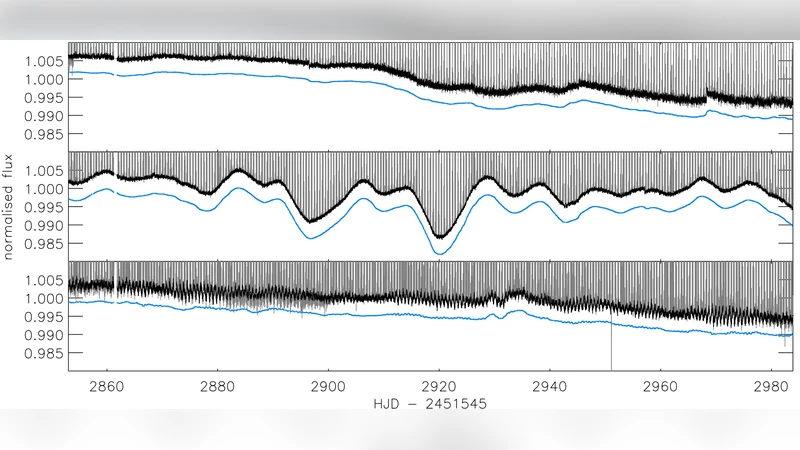Click the 1.005 tick label in top panel

pos(43,61)
